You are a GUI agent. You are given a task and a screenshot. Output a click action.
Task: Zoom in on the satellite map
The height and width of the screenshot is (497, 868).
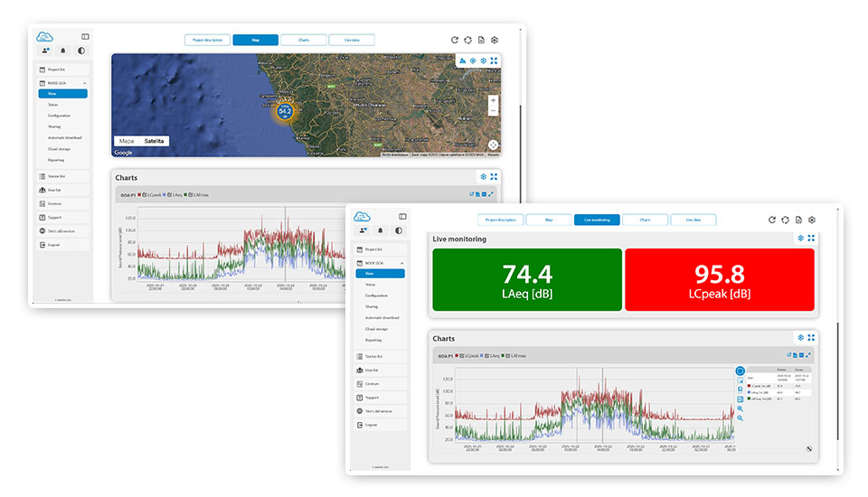493,101
